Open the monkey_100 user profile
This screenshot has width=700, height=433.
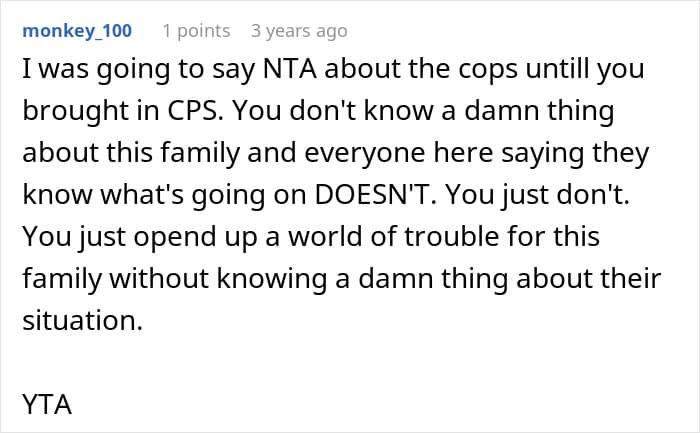pos(76,30)
